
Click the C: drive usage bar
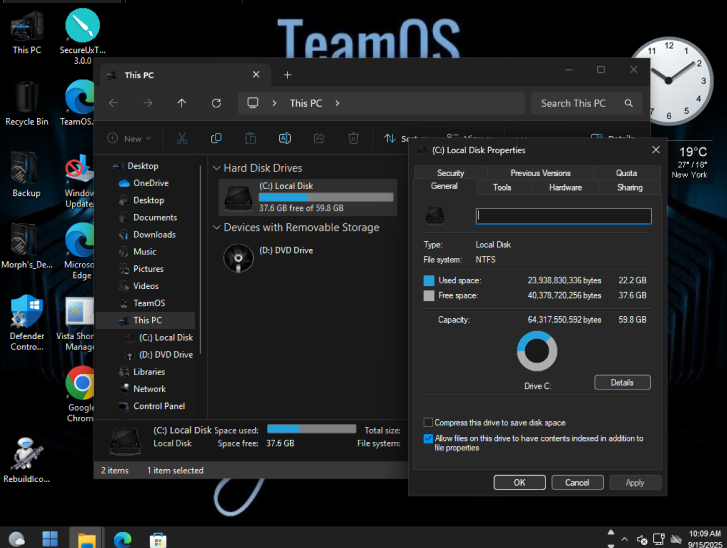click(x=326, y=198)
